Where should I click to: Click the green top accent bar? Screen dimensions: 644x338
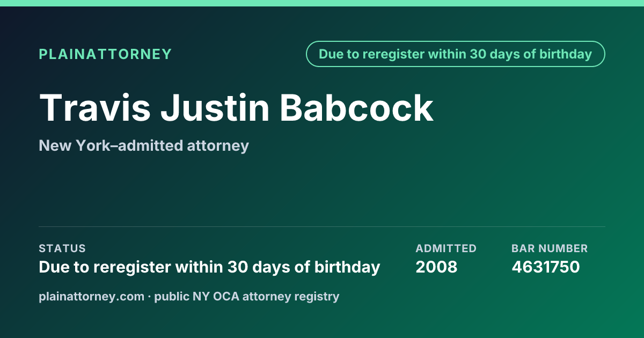(x=322, y=3)
